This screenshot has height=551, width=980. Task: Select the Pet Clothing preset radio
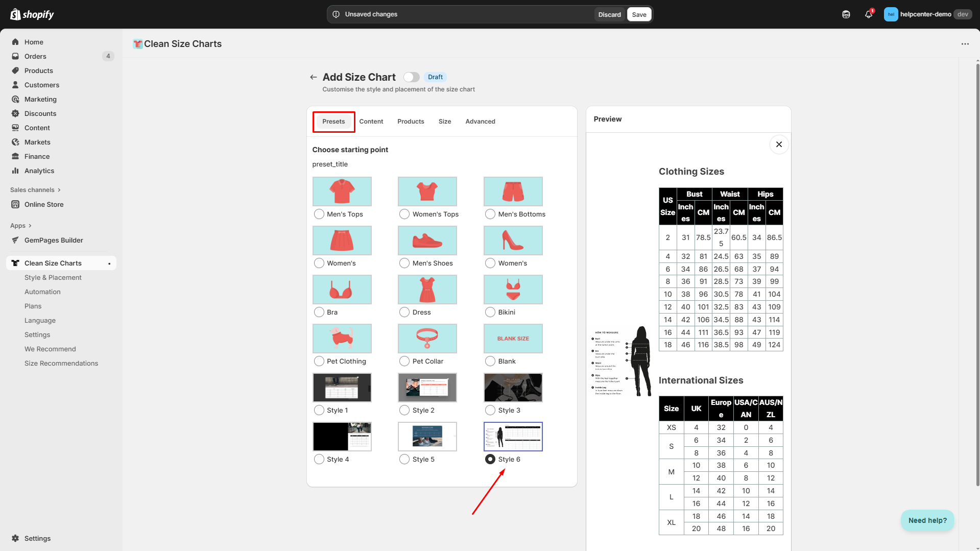(319, 361)
